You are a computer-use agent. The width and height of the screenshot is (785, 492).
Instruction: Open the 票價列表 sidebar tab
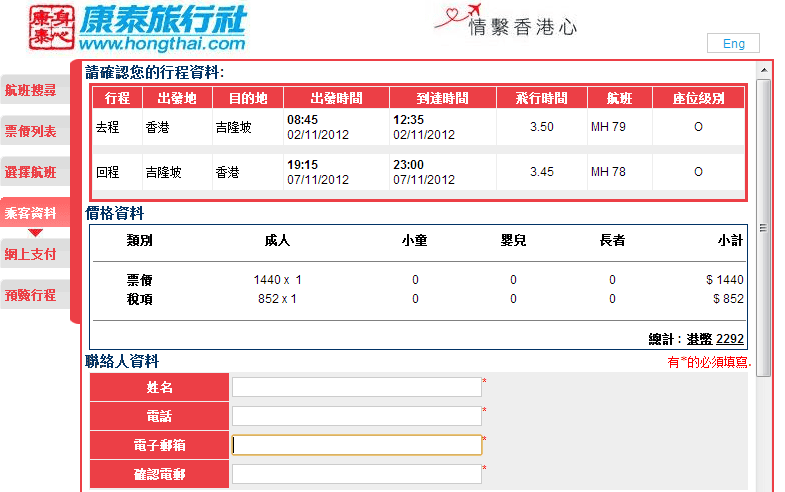[31, 131]
